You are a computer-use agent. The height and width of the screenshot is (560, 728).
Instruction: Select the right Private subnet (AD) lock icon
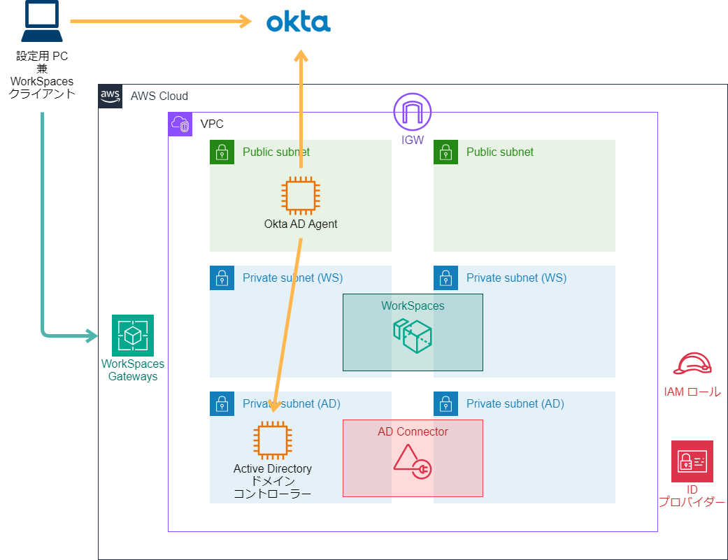445,403
